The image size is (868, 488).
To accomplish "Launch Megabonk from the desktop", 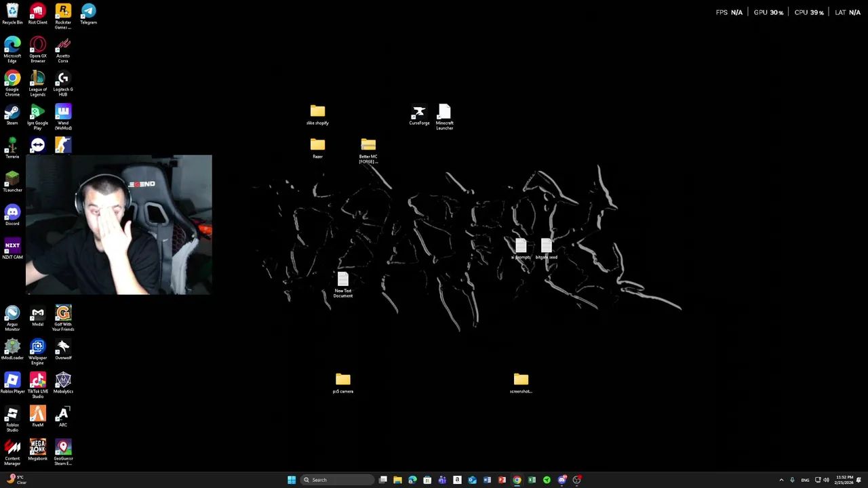I will [37, 451].
